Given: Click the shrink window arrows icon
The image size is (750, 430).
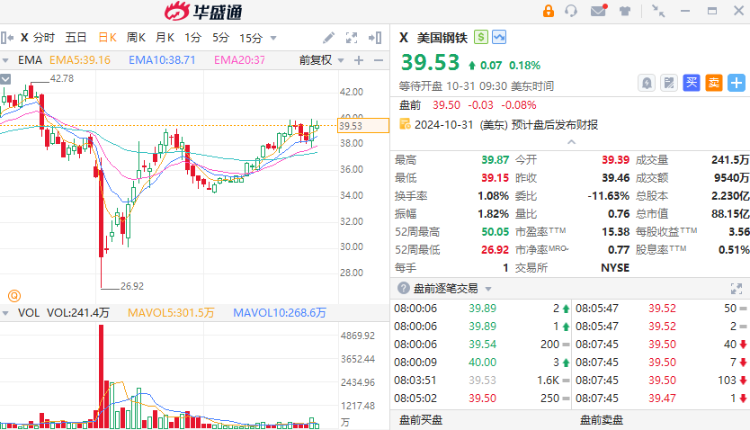Looking at the screenshot, I should (659, 11).
